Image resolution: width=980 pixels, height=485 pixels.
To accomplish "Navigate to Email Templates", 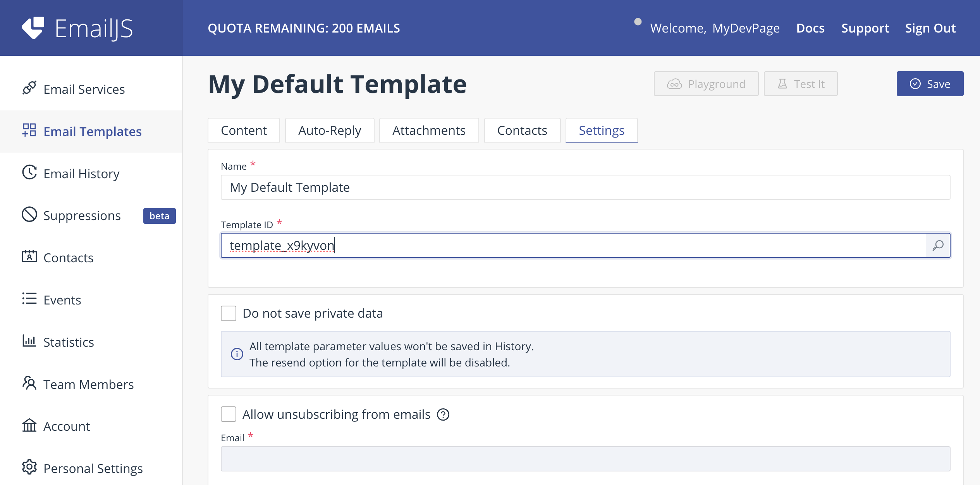I will (92, 131).
